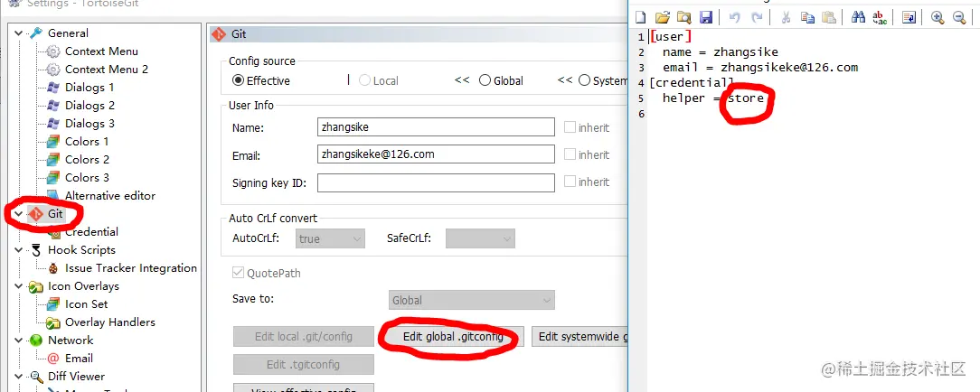Viewport: 980px width, 392px height.
Task: Click the Open file folder icon
Action: click(662, 17)
